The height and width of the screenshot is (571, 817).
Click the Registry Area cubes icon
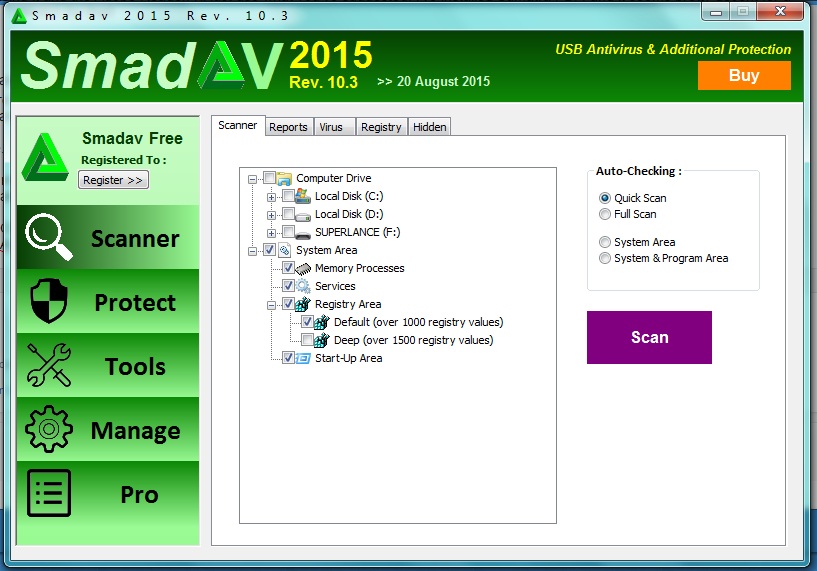point(303,304)
